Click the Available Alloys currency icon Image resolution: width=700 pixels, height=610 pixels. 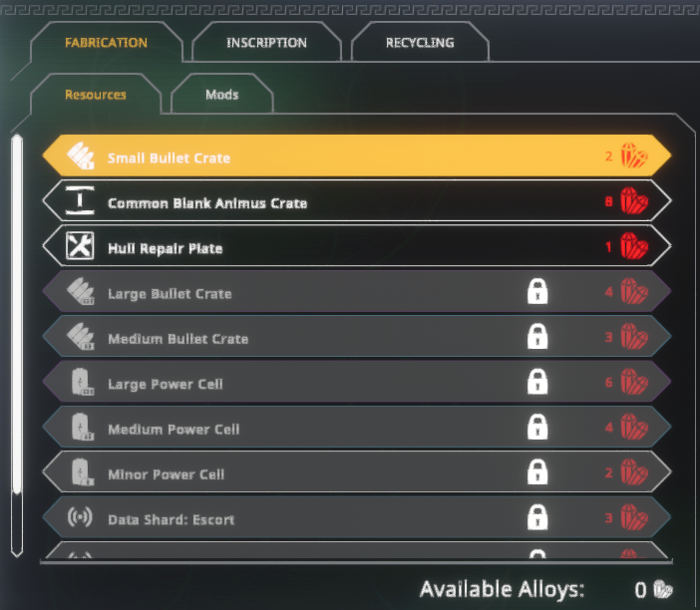(663, 589)
